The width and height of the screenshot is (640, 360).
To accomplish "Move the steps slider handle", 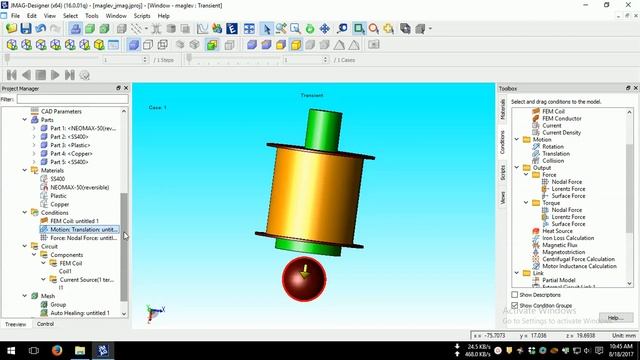I will [x=7, y=59].
